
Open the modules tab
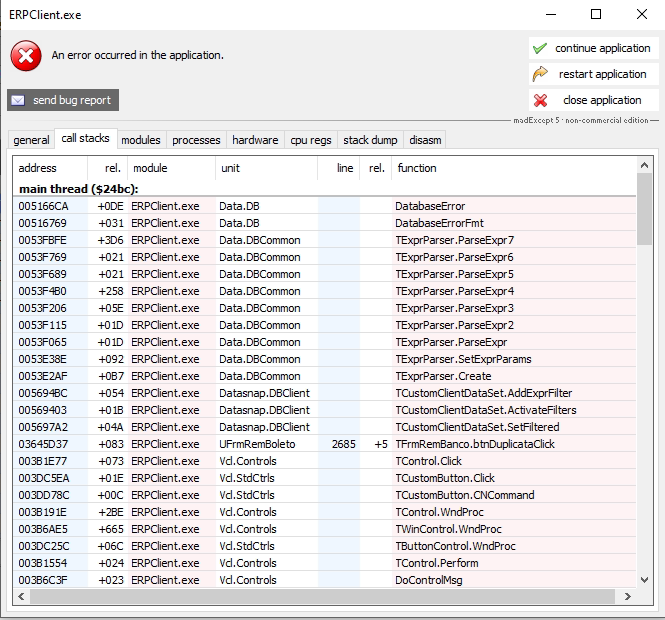pyautogui.click(x=141, y=140)
